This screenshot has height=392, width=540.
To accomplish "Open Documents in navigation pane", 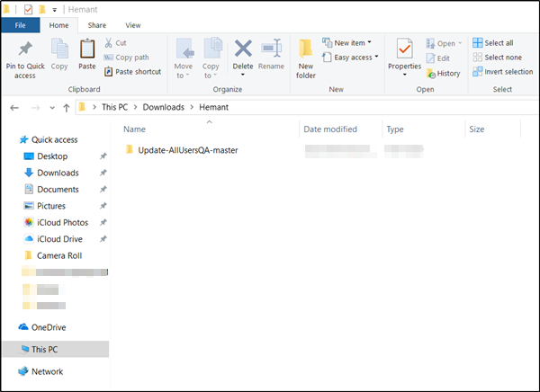I will [51, 190].
